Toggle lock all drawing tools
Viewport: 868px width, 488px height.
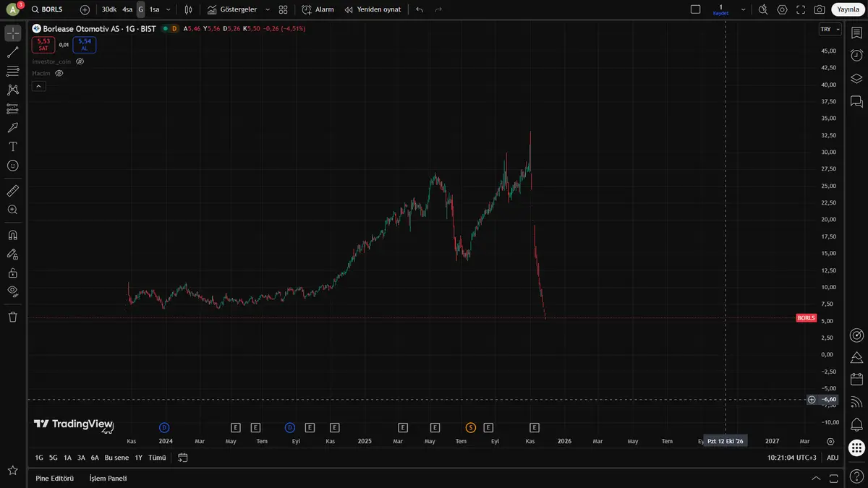pyautogui.click(x=12, y=273)
